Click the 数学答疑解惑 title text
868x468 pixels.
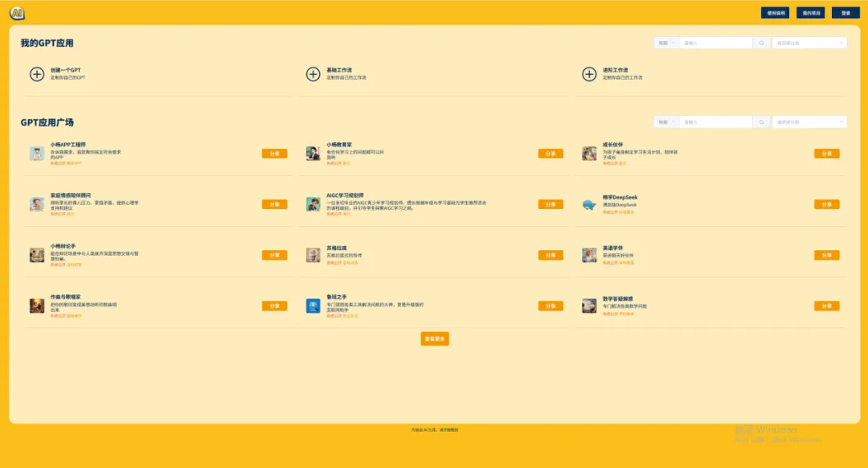pyautogui.click(x=617, y=298)
